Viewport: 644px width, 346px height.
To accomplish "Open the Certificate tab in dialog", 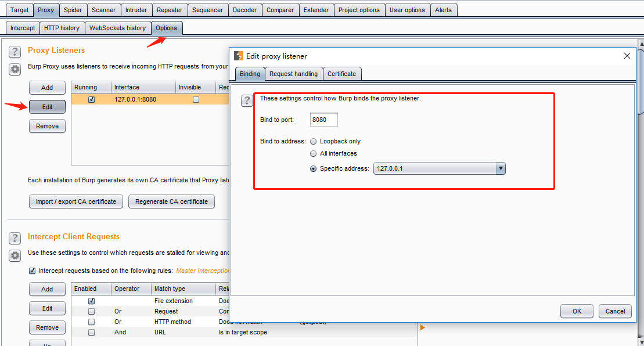I will [x=341, y=74].
